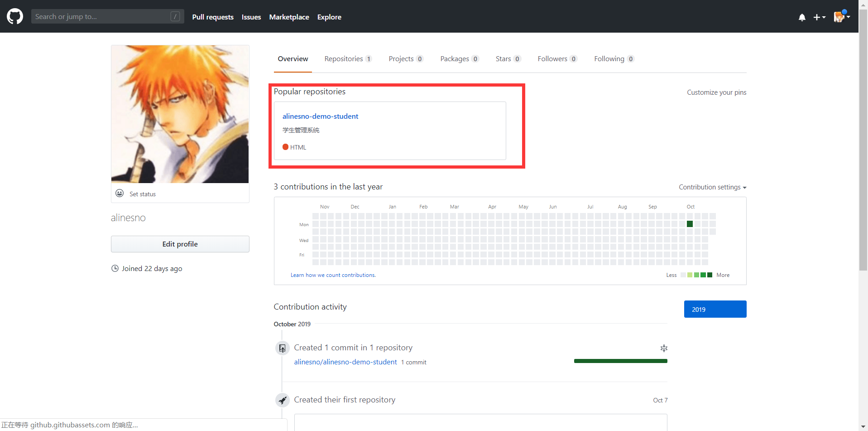Click the October 2019 activity heading
Image resolution: width=868 pixels, height=431 pixels.
tap(292, 324)
